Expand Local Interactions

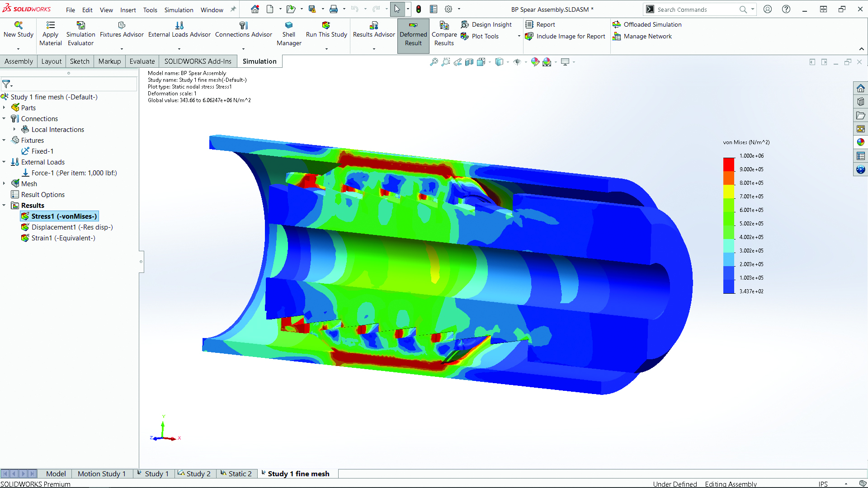pyautogui.click(x=14, y=129)
